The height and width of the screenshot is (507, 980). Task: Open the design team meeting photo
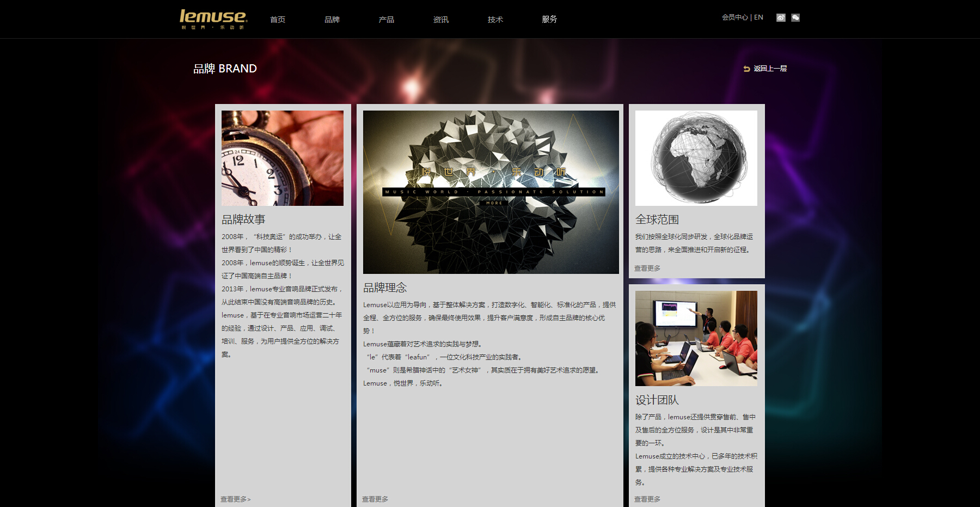coord(696,338)
